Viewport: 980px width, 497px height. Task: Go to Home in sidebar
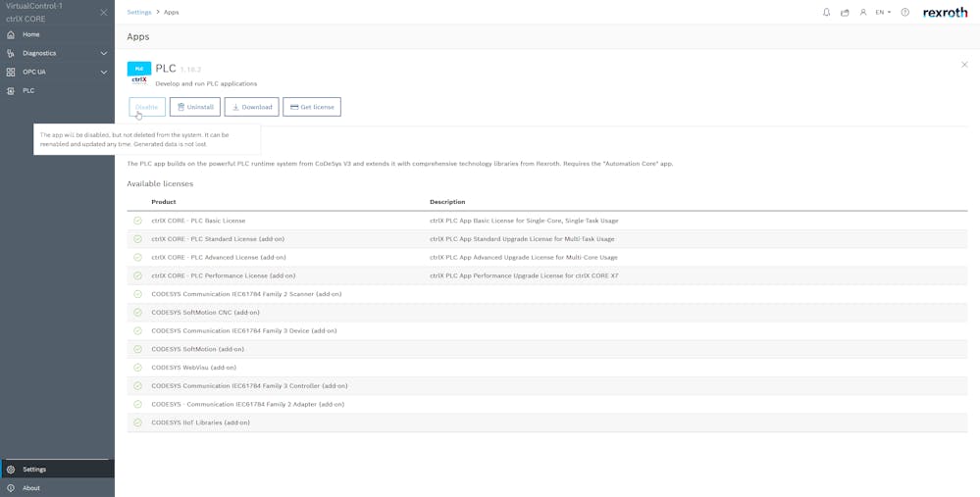31,34
